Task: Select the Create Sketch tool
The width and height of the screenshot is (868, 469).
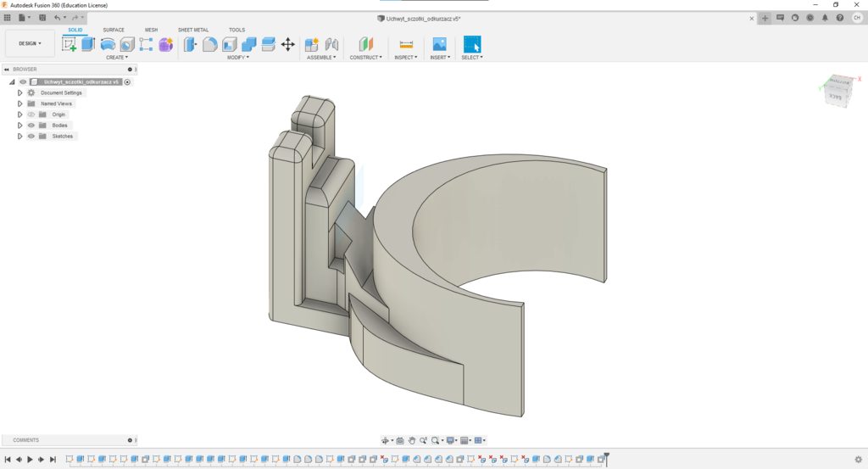Action: tap(70, 44)
